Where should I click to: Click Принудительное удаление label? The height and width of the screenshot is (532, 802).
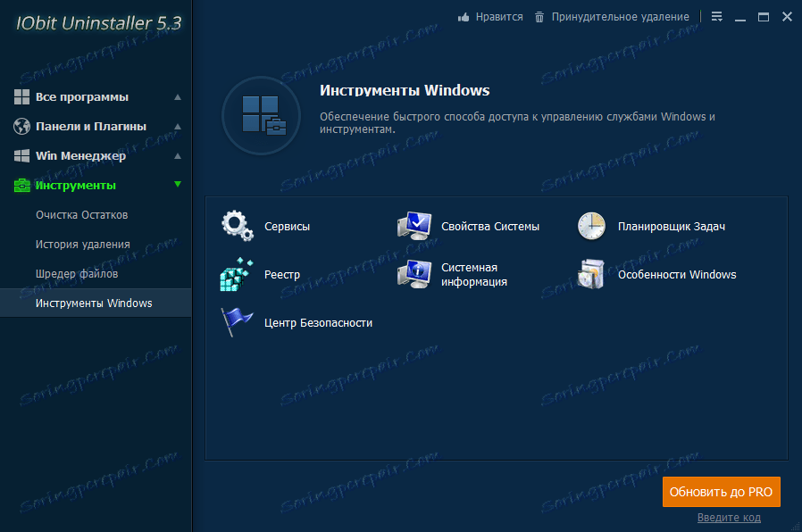[621, 17]
